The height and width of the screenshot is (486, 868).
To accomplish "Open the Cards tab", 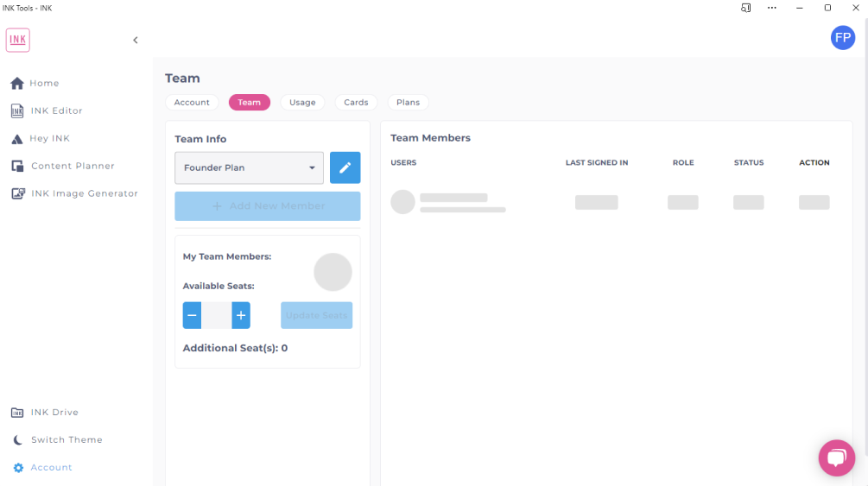I will [x=356, y=103].
